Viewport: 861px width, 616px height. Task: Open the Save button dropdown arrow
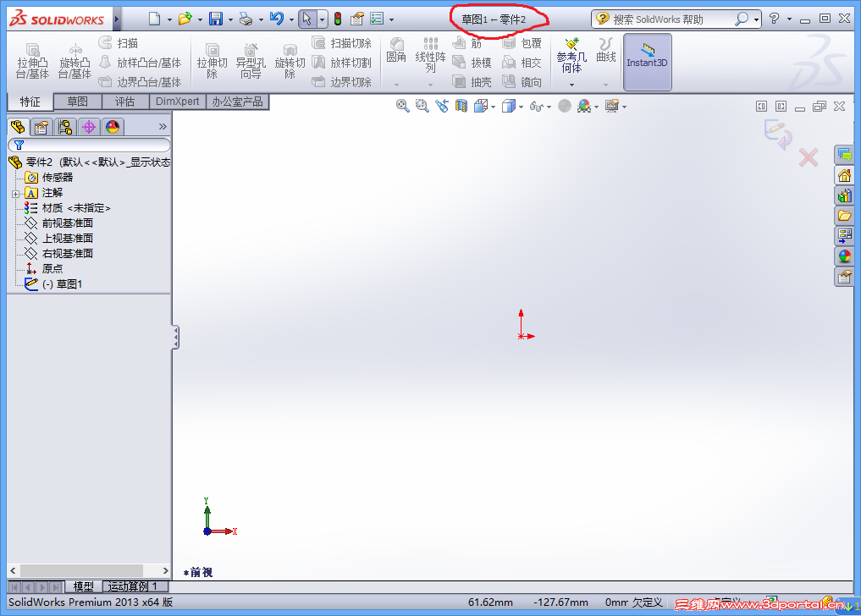click(x=230, y=19)
